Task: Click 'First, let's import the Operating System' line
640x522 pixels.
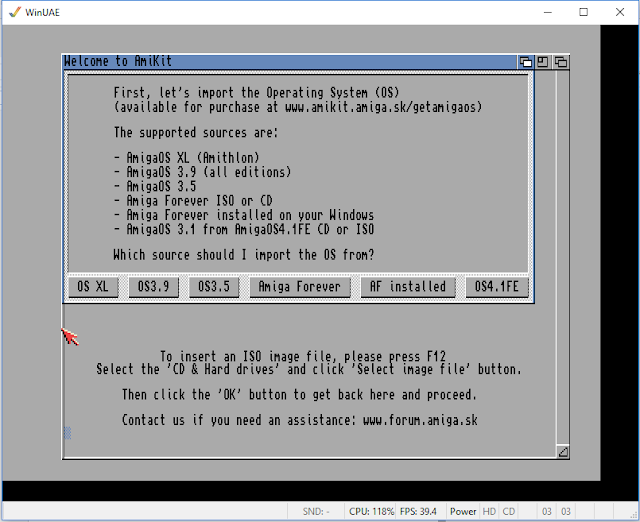Action: [256, 93]
